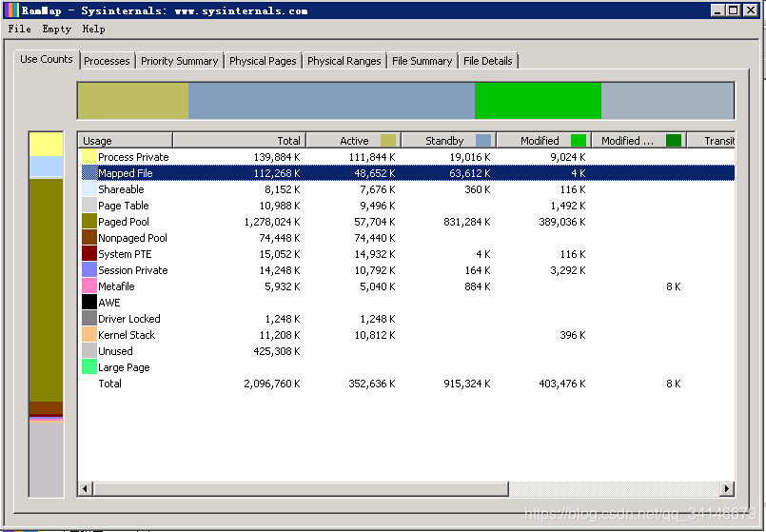Image resolution: width=766 pixels, height=532 pixels.
Task: Sort by the Standby column header
Action: [x=449, y=141]
